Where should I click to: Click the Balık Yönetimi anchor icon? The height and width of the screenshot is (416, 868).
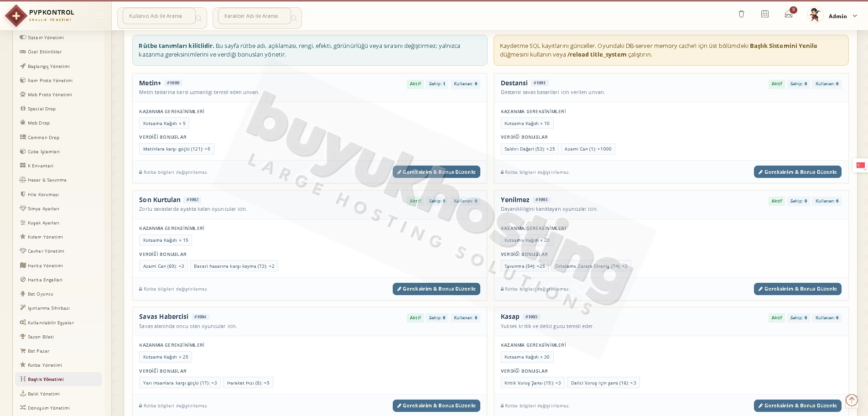(x=23, y=394)
